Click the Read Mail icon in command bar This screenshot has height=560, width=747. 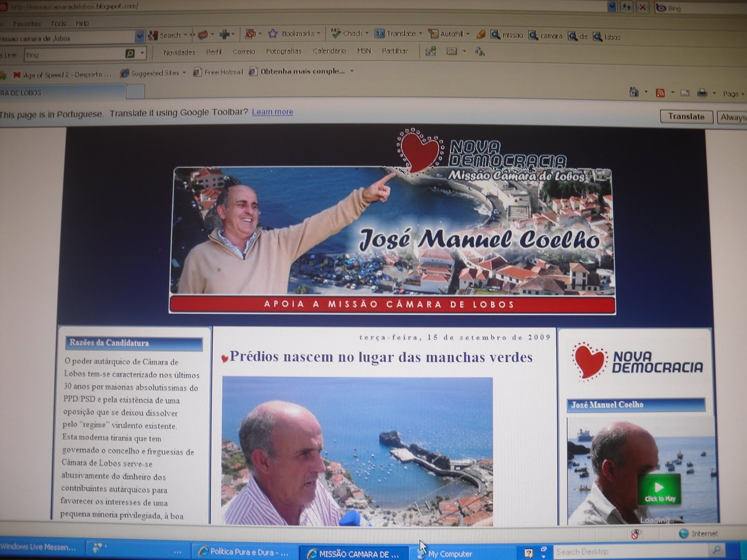point(685,93)
